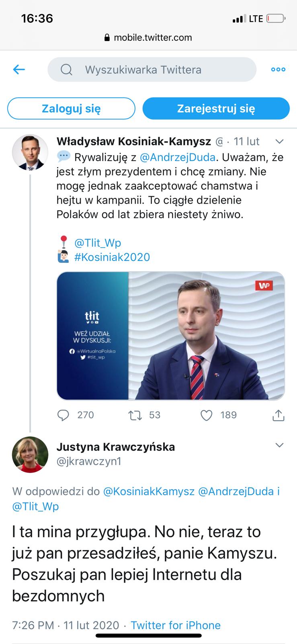
Task: Focus the Wyszukiwarka Twittera search field
Action: [152, 70]
